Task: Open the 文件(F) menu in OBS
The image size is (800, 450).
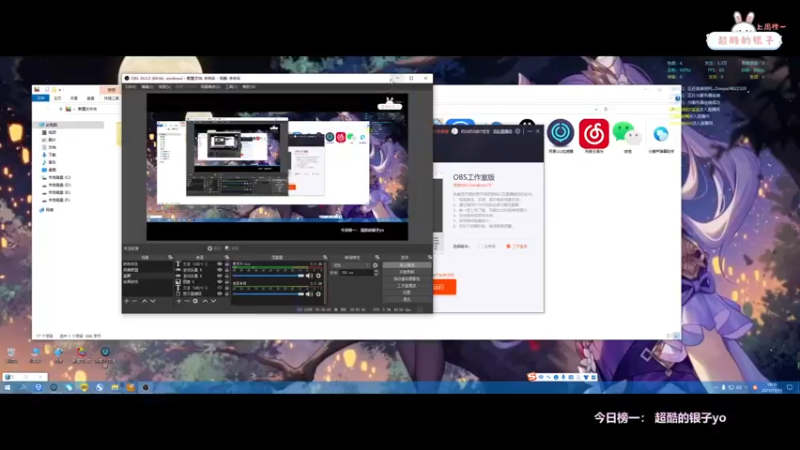Action: coord(131,87)
